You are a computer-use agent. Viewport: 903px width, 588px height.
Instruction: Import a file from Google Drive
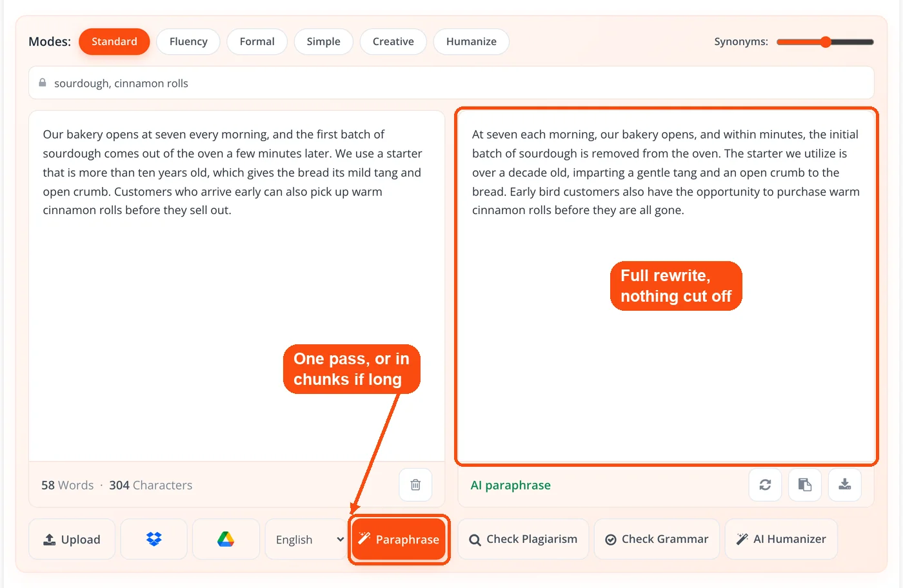226,539
